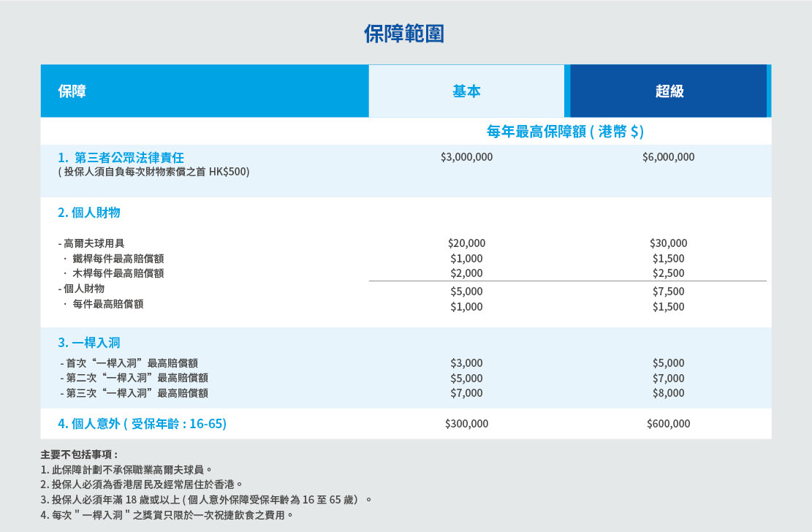Click the $3,000,000 基本 liability amount
Image resolution: width=812 pixels, height=532 pixels.
click(x=466, y=157)
